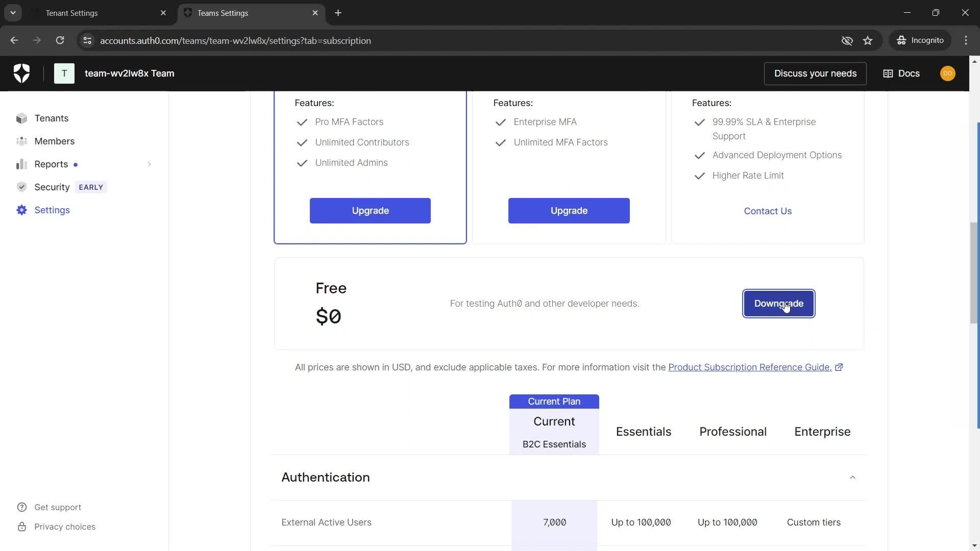The height and width of the screenshot is (551, 980).
Task: Click the EARLY badge next to Security
Action: click(91, 187)
